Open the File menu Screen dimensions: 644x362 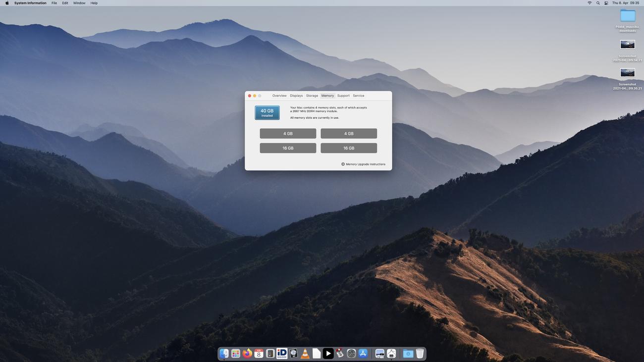(54, 3)
